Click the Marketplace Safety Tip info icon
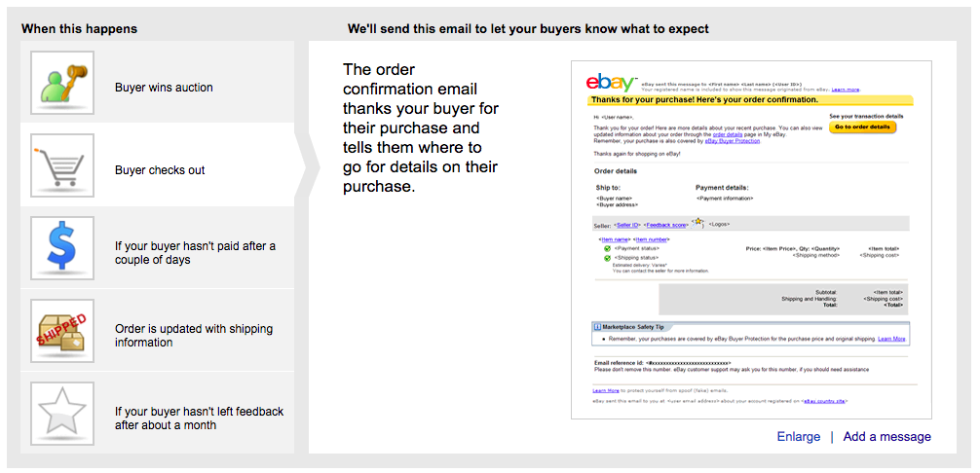This screenshot has height=473, width=980. coord(597,326)
